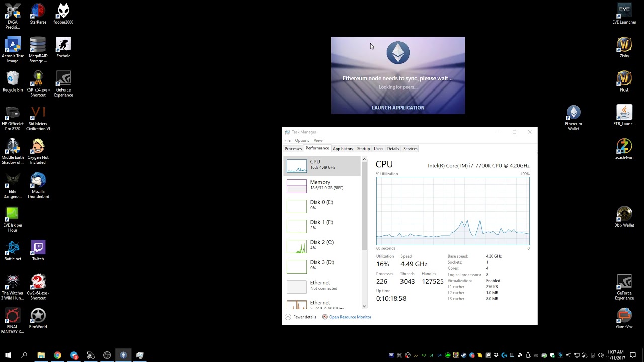This screenshot has height=362, width=644.
Task: Open Telegram from the taskbar
Action: pos(74,355)
